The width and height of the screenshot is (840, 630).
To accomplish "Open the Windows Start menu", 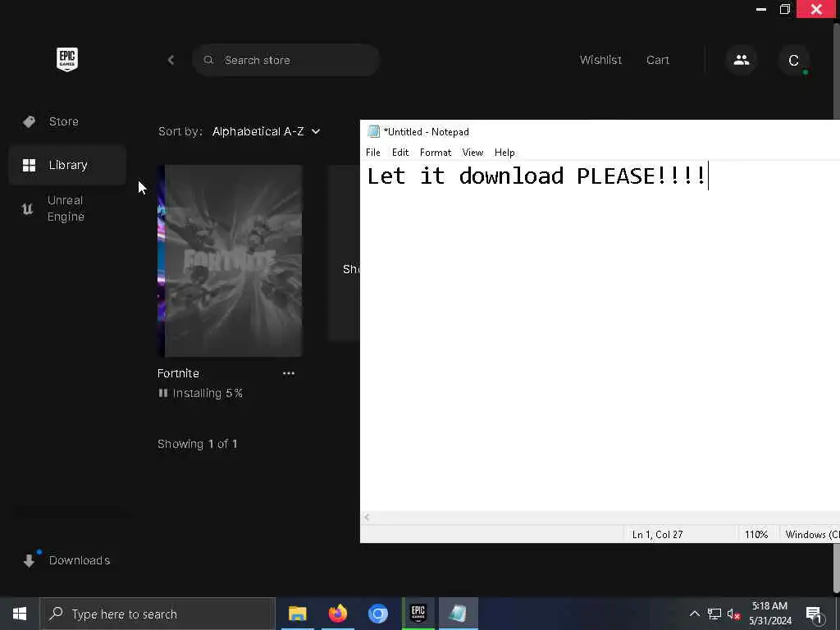I will click(20, 614).
